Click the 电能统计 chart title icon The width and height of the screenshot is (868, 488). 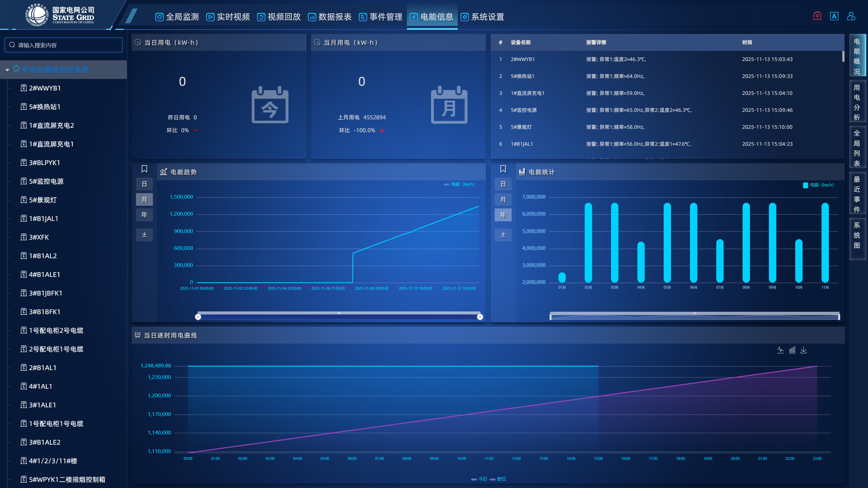pyautogui.click(x=522, y=172)
